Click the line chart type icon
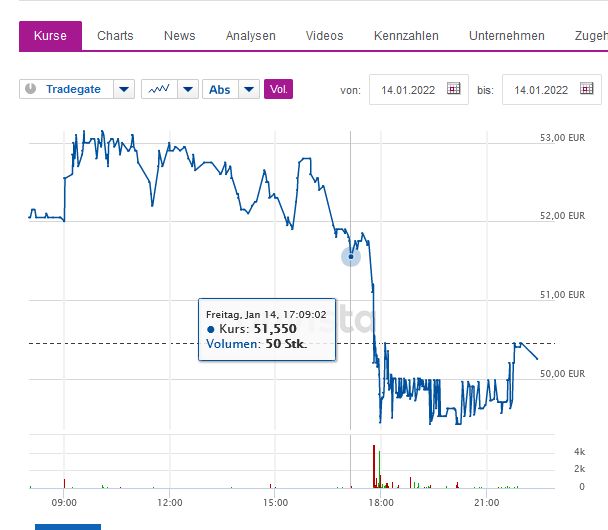This screenshot has height=530, width=608. tap(159, 89)
